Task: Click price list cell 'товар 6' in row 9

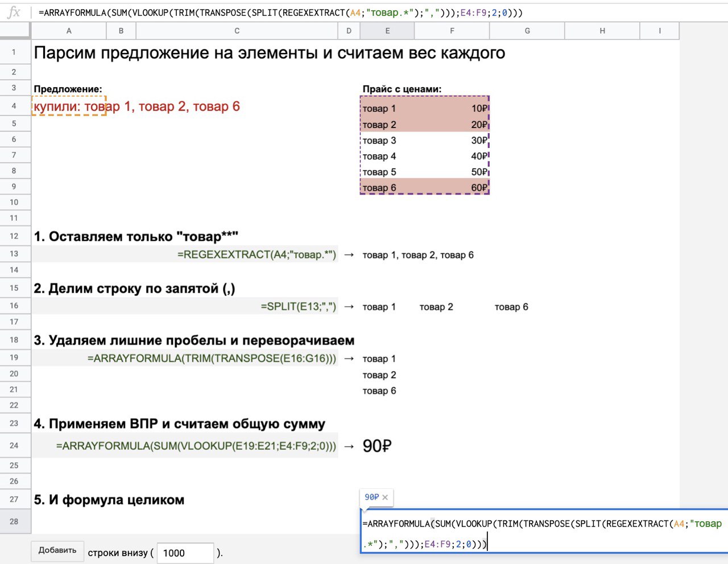Action: click(379, 188)
